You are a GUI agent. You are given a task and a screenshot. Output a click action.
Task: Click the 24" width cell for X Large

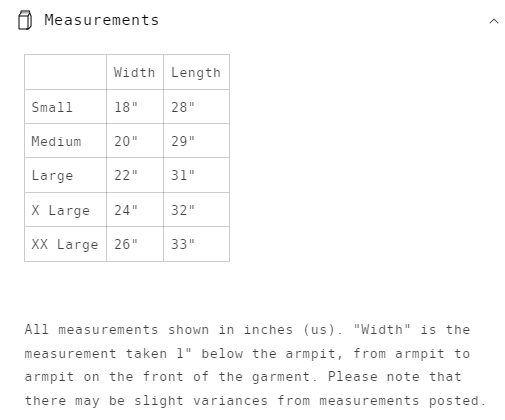[x=135, y=210]
